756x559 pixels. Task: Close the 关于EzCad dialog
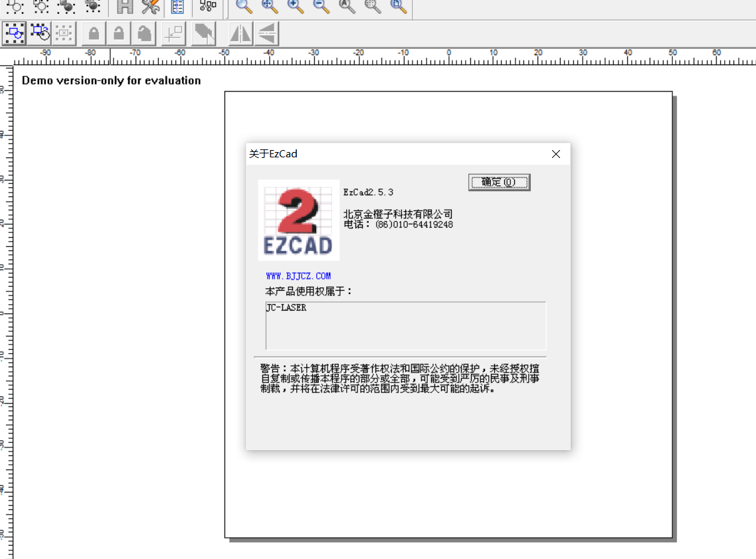tap(556, 154)
